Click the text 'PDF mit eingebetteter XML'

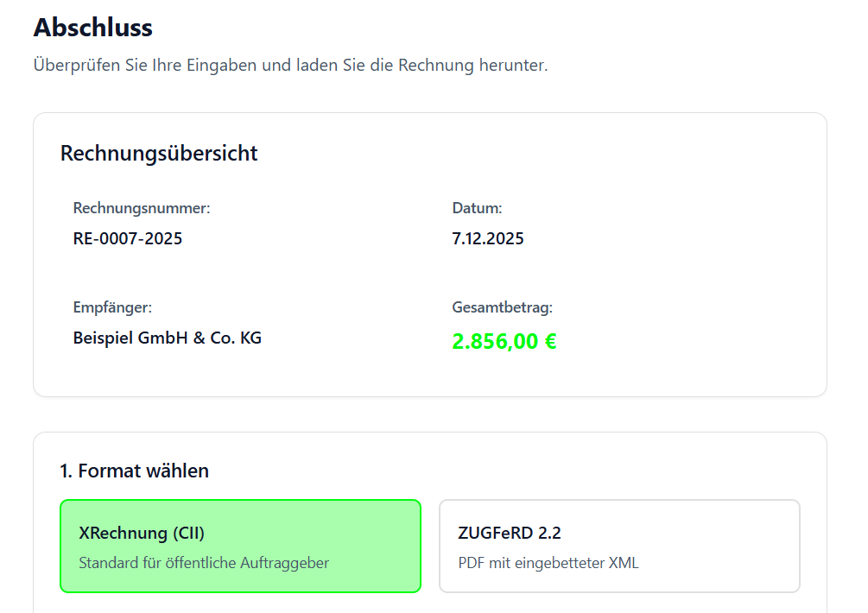[549, 562]
